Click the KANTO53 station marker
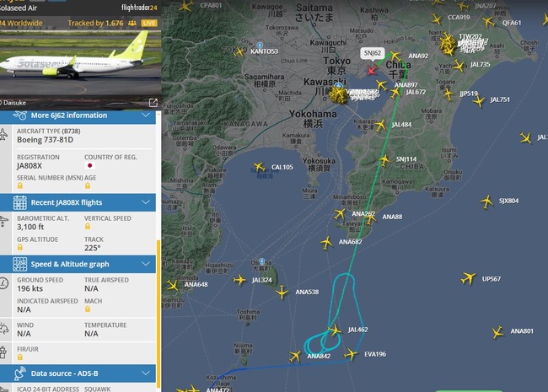 pos(260,46)
